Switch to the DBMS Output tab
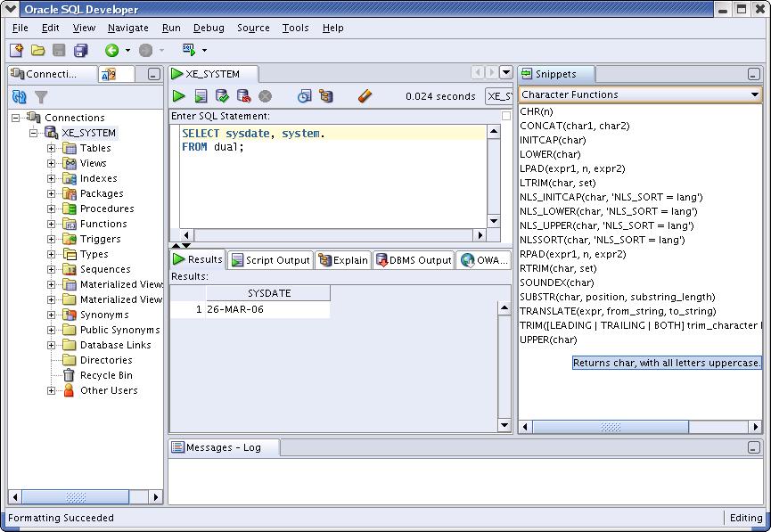 coord(414,260)
